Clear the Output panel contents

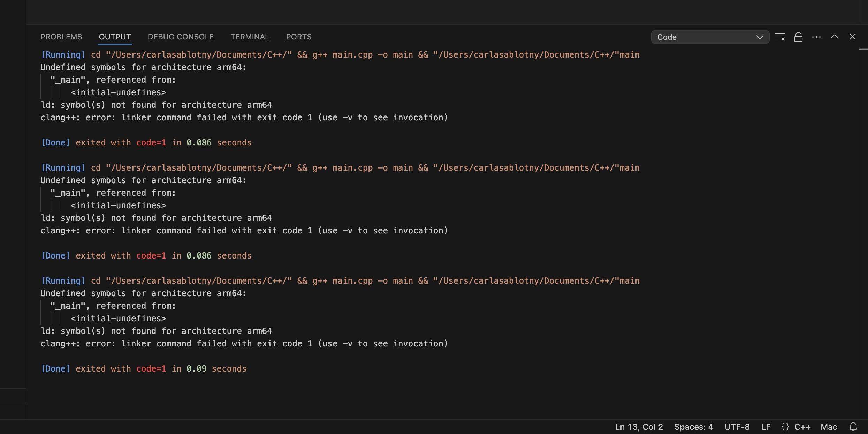780,37
